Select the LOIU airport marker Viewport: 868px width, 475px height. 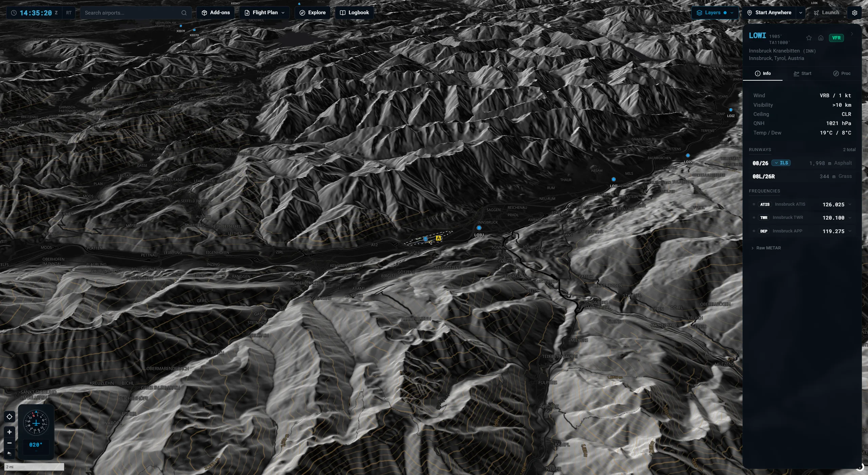479,228
